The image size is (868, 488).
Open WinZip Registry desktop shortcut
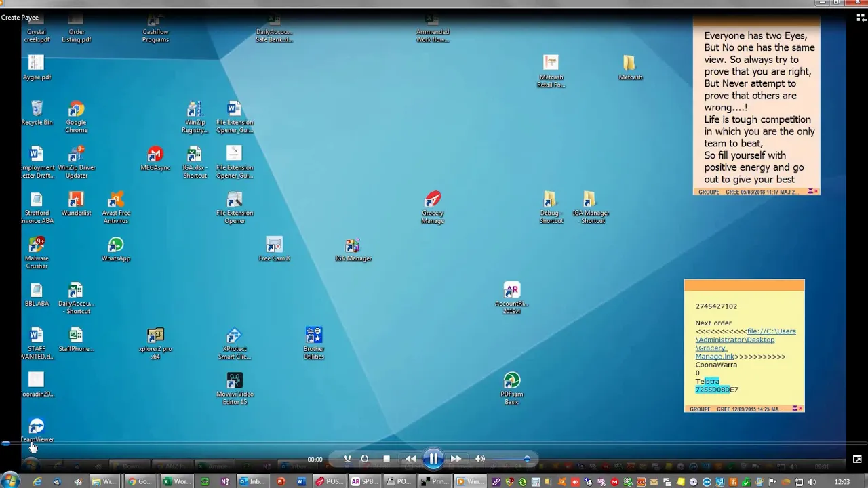[x=195, y=118]
